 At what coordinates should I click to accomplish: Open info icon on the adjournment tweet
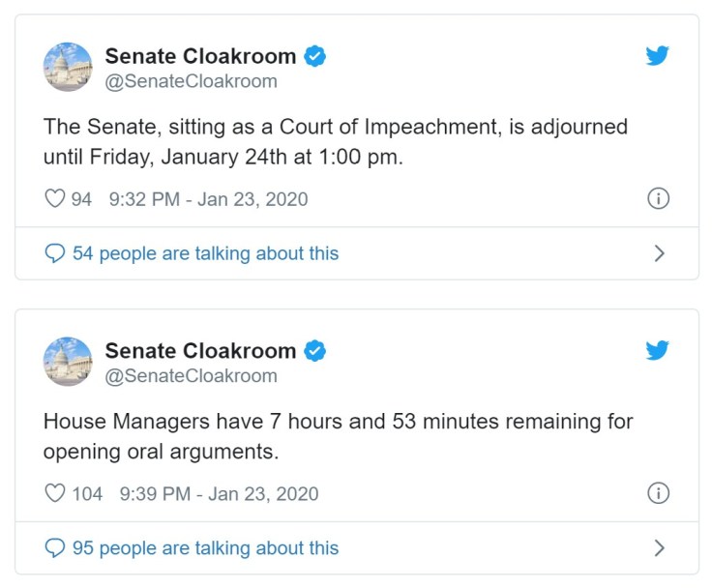pyautogui.click(x=658, y=199)
